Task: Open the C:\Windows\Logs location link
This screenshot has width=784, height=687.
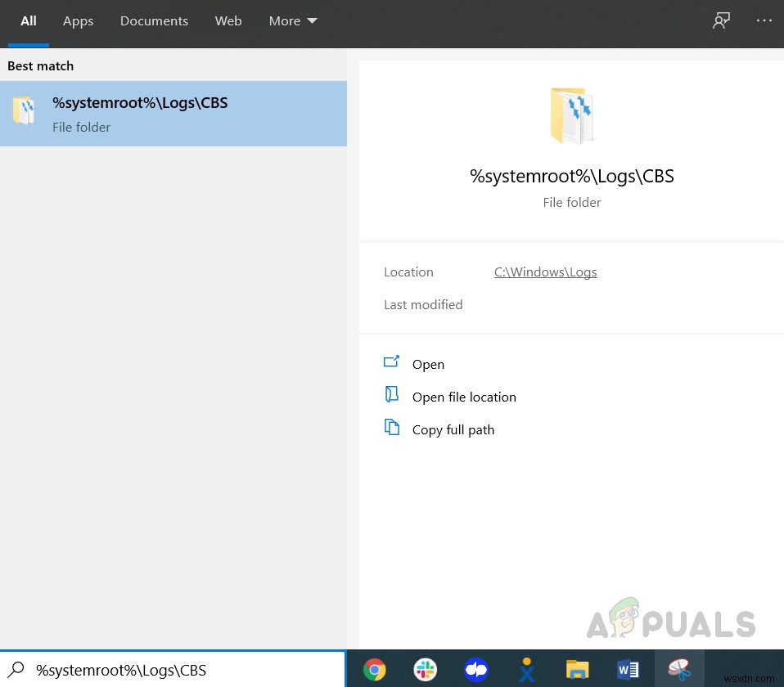Action: click(x=545, y=272)
